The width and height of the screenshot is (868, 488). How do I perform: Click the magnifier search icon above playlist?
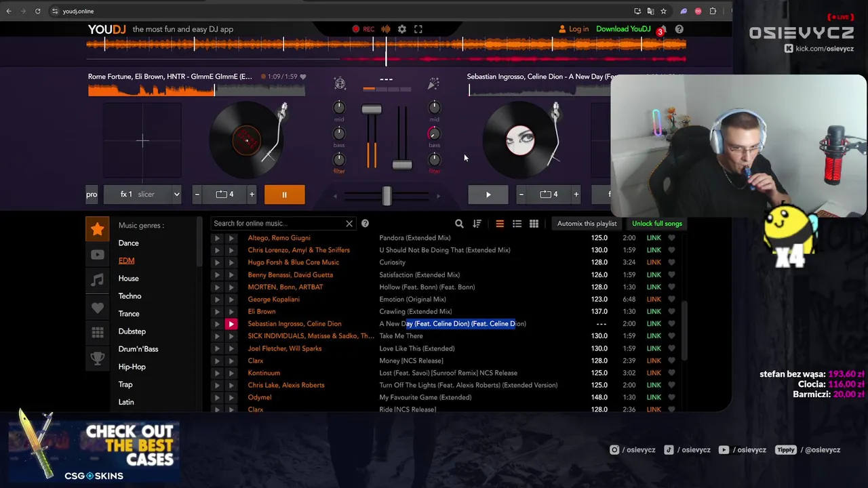(459, 224)
